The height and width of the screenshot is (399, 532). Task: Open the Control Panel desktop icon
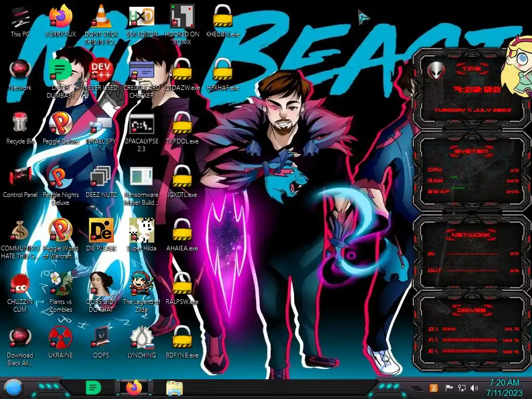click(20, 182)
